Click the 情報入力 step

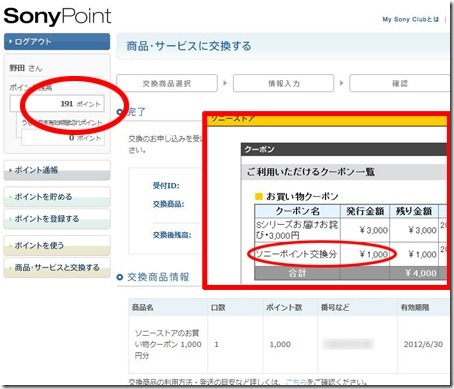(x=284, y=83)
